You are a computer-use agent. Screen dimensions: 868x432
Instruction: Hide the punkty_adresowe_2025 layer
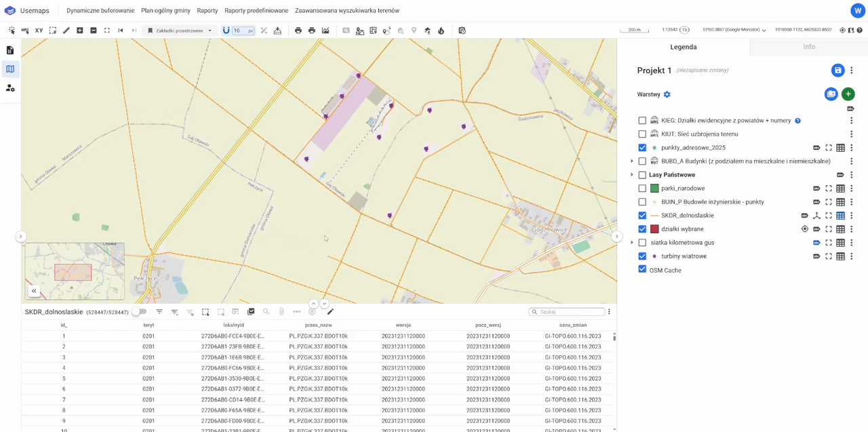coord(642,148)
